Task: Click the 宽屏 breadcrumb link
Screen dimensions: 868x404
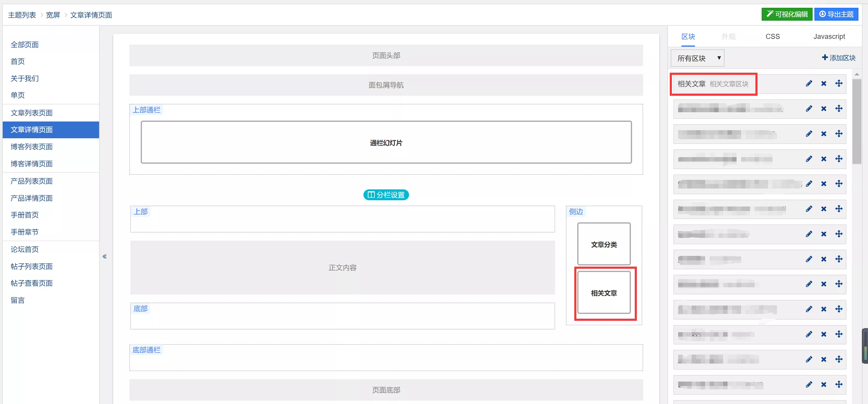Action: [53, 15]
